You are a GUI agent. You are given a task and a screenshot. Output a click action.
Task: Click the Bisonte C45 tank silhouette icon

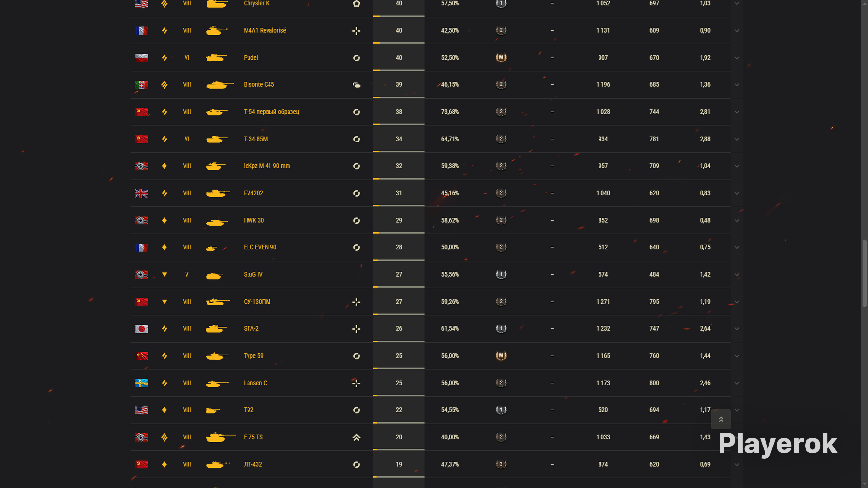pyautogui.click(x=220, y=85)
